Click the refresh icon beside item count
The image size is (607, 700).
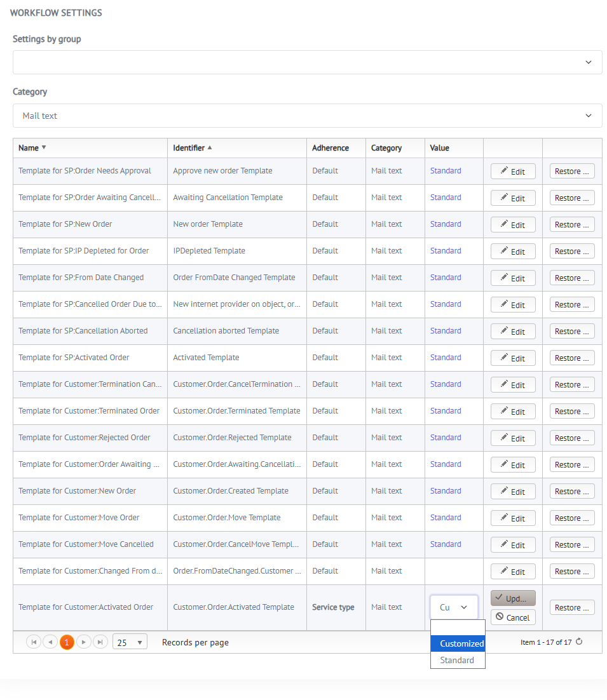click(578, 642)
